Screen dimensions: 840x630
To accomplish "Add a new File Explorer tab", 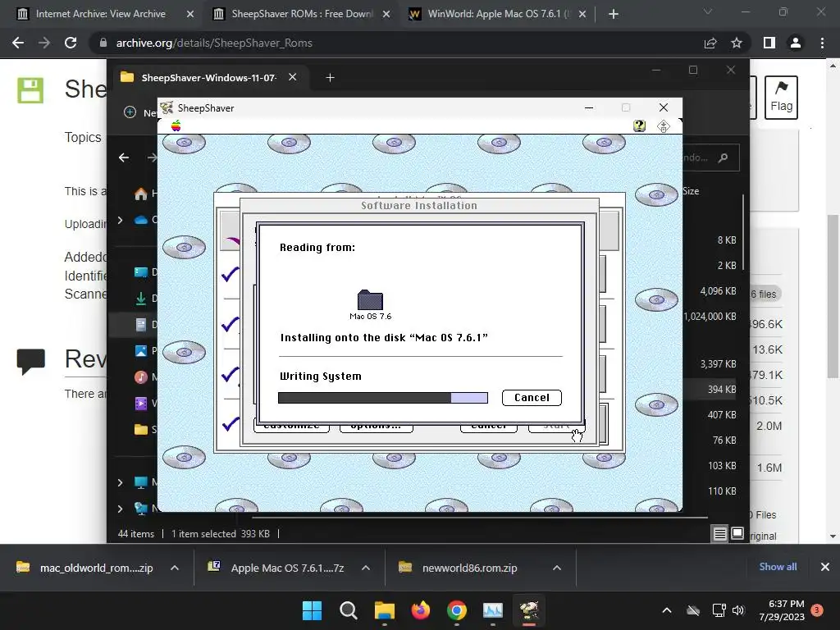I will click(330, 78).
